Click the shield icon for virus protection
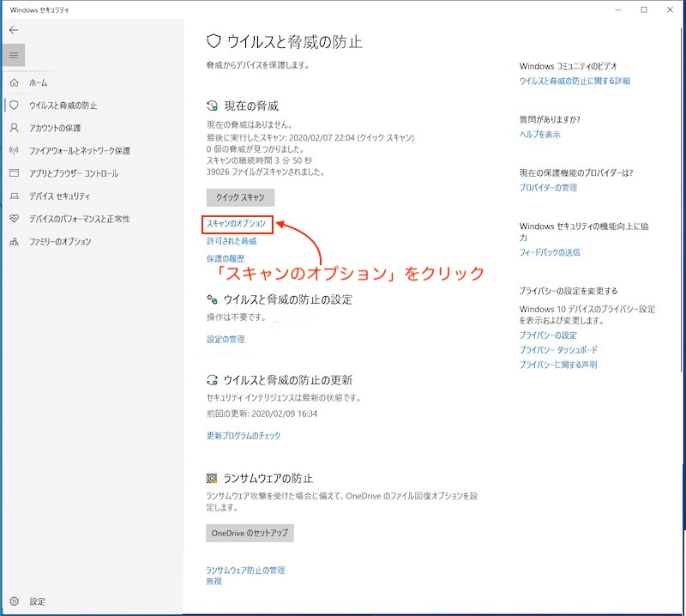Screen dimensions: 686x616 click(x=15, y=105)
